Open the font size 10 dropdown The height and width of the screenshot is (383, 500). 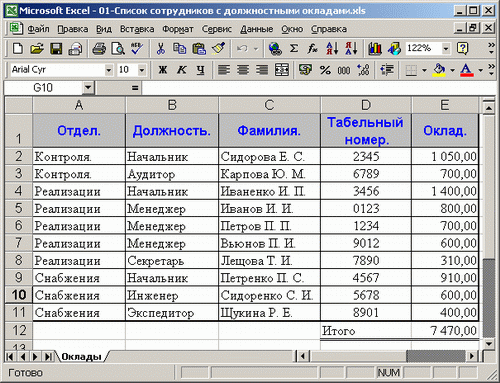tap(142, 70)
